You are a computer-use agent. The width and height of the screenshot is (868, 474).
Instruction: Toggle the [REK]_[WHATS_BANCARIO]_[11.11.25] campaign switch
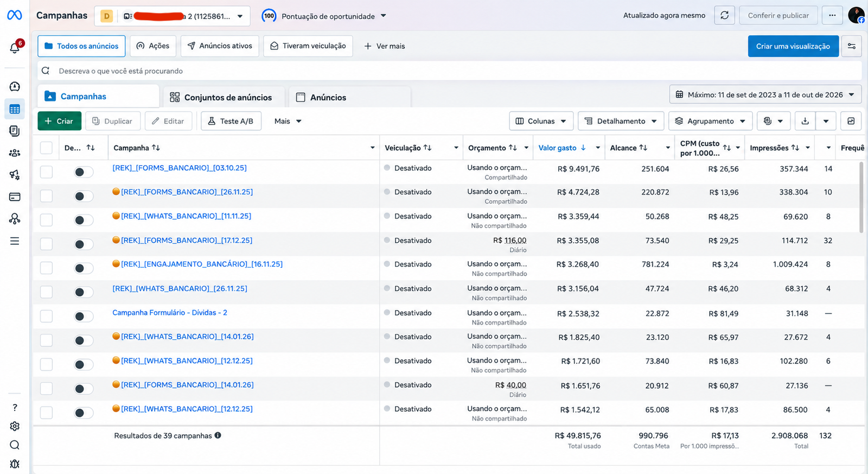point(84,220)
